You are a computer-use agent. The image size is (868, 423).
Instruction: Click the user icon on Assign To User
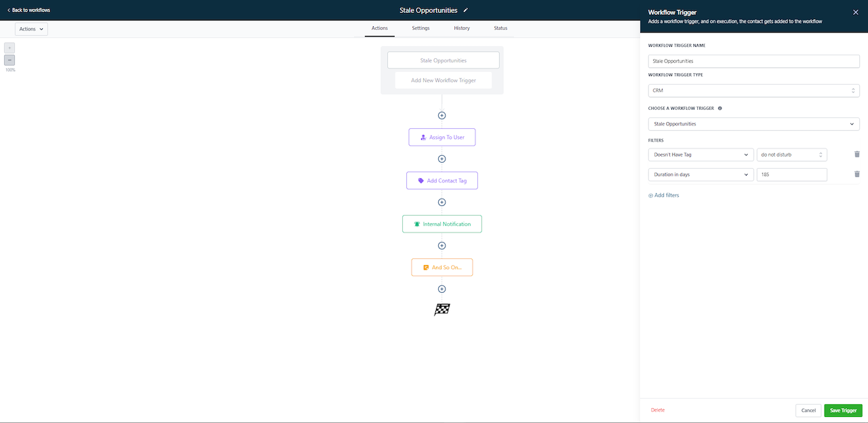[x=423, y=137]
